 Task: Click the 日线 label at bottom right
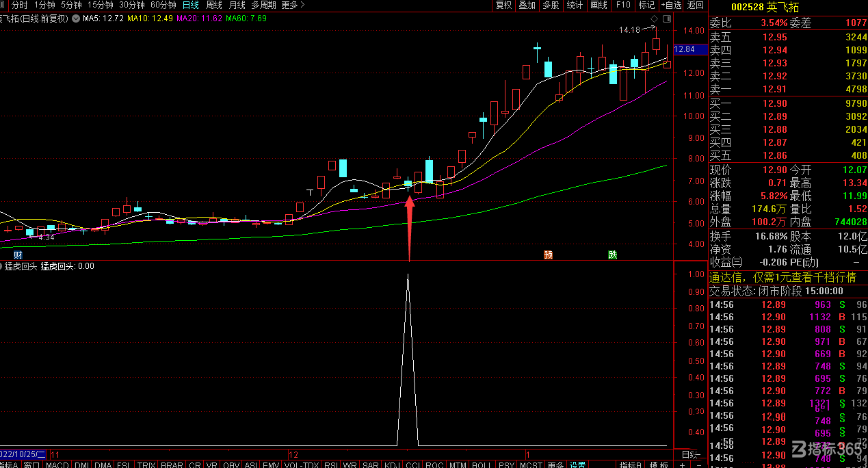[690, 454]
